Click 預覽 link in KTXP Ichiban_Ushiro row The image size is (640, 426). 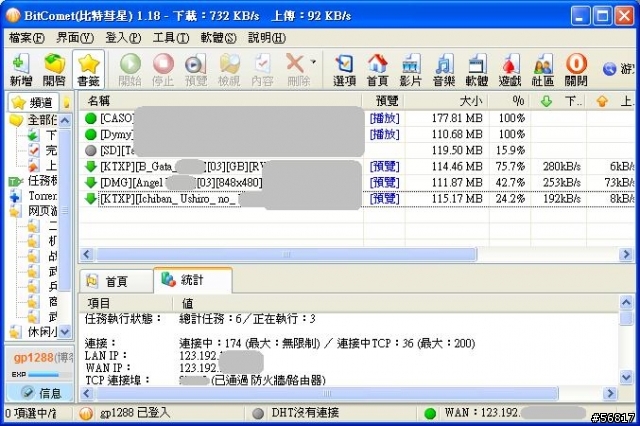[384, 199]
